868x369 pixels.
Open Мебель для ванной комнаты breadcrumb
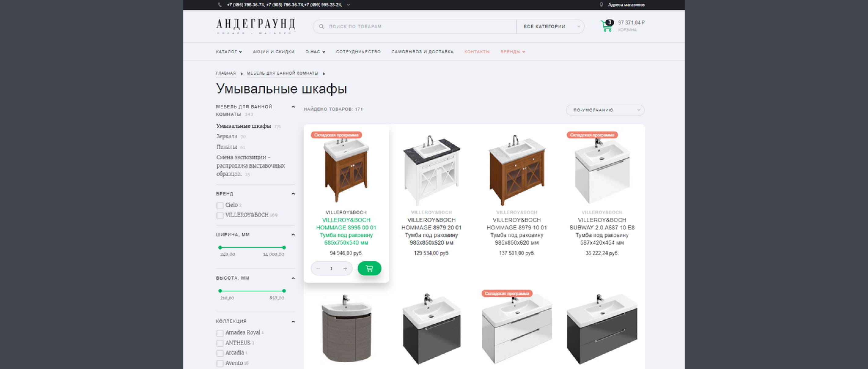[282, 73]
